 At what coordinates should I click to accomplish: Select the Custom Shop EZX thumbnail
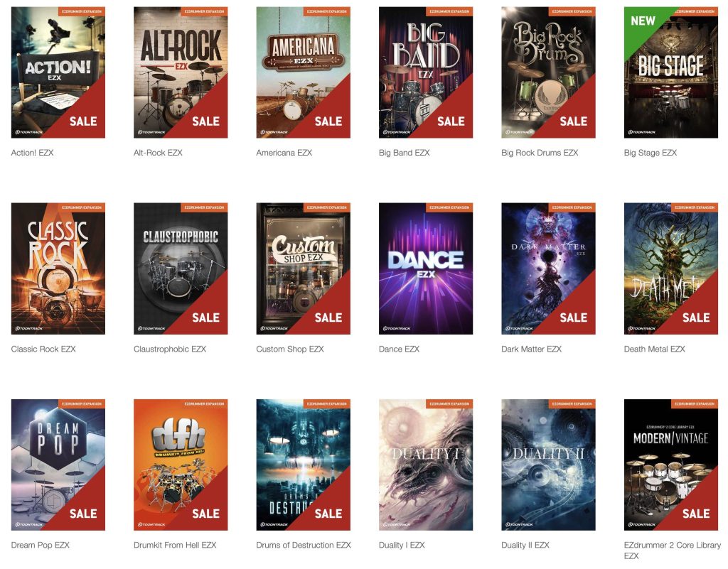pos(303,269)
